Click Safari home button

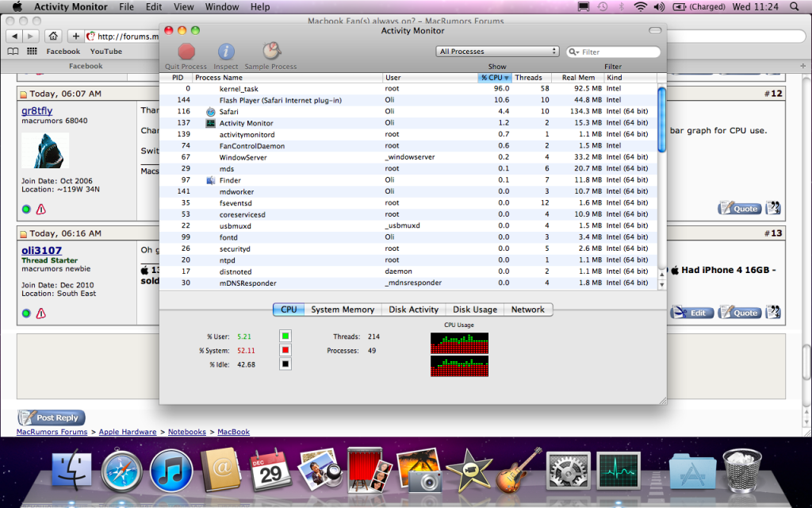(53, 36)
